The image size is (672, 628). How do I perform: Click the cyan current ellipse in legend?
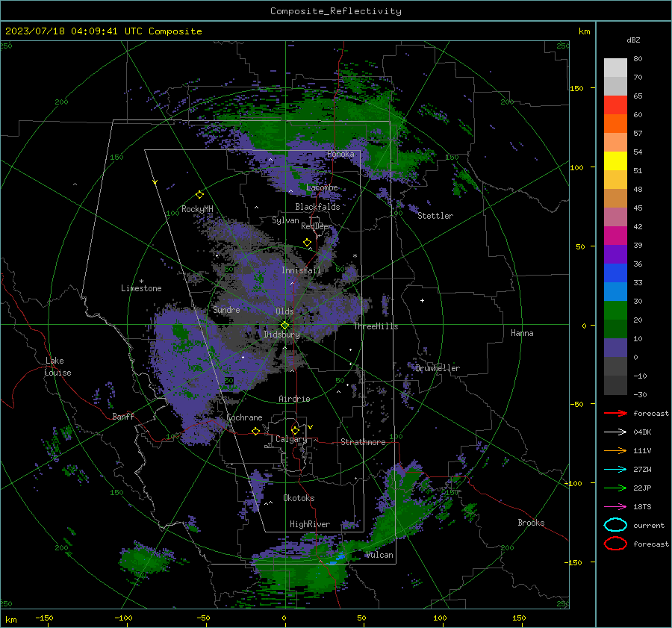click(x=615, y=525)
